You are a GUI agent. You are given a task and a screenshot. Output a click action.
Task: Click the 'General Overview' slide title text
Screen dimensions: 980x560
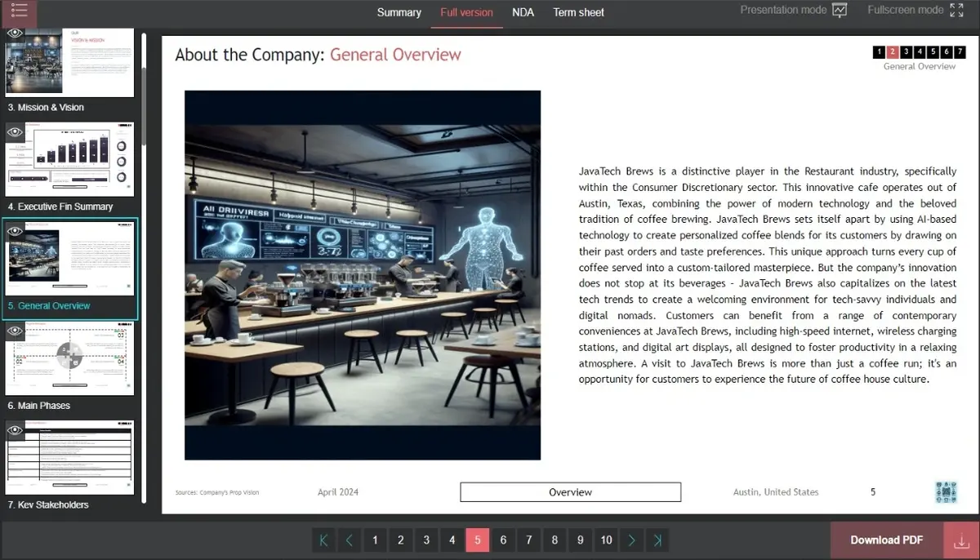395,55
